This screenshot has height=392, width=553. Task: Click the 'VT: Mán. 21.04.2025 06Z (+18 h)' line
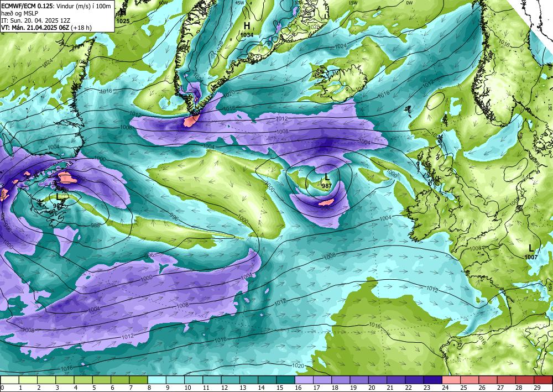point(46,28)
